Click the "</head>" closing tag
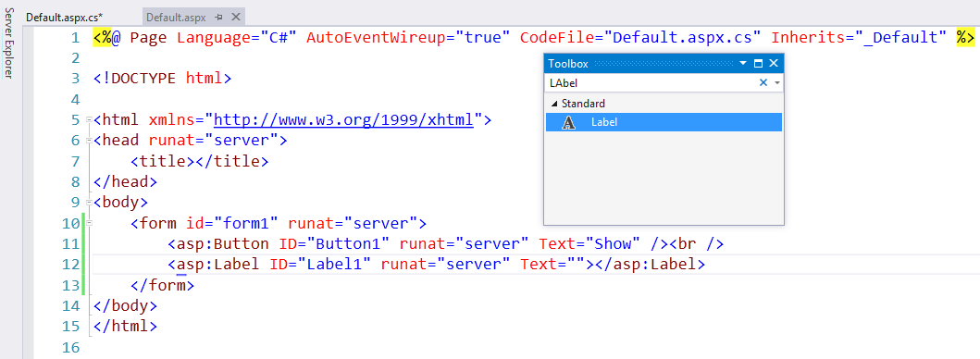The width and height of the screenshot is (980, 359). pyautogui.click(x=125, y=181)
